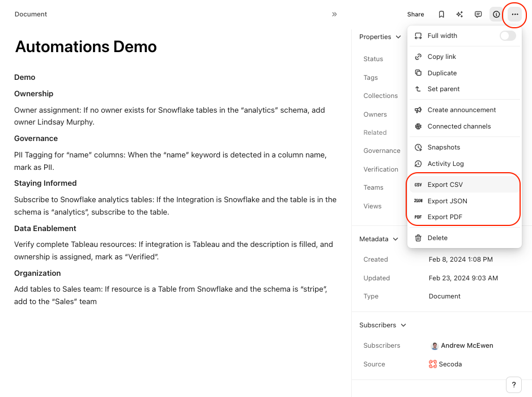Click the Secoda source logo icon
The width and height of the screenshot is (532, 397).
click(433, 364)
